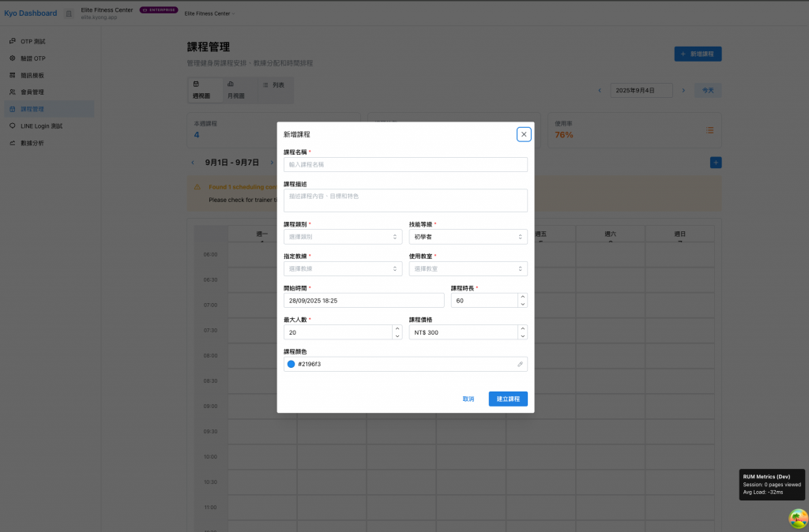Open the 指定教練 dropdown
809x532 pixels.
(x=343, y=268)
